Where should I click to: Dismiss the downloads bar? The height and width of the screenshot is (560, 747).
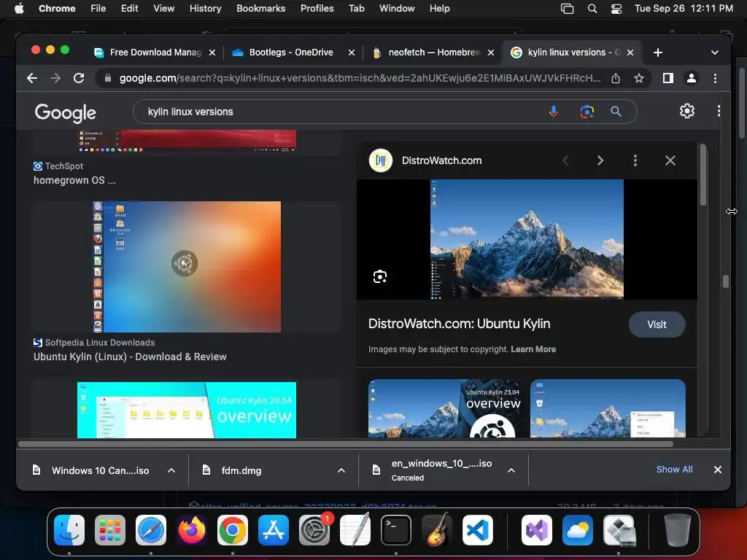click(x=718, y=470)
